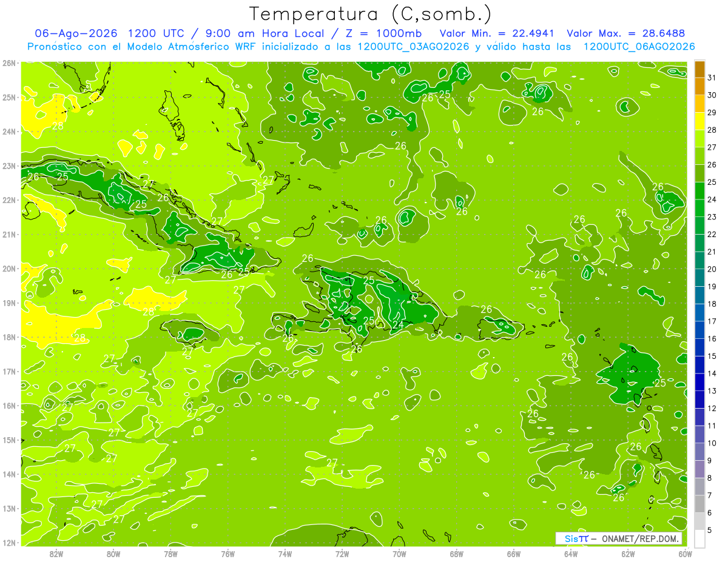
Task: Select the legend swatch between 20 and 21
Action: tap(699, 261)
